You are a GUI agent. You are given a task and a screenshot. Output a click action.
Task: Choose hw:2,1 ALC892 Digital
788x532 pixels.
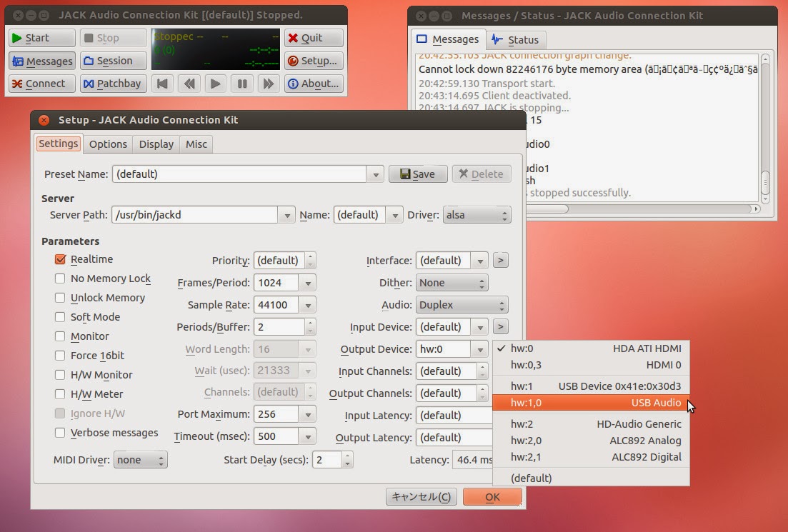click(591, 457)
